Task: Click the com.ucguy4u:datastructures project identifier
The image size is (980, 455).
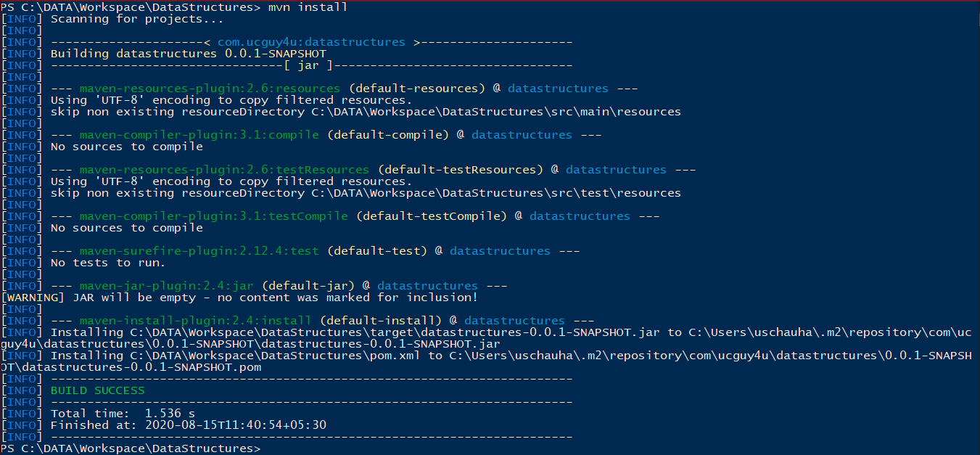Action: [x=311, y=42]
